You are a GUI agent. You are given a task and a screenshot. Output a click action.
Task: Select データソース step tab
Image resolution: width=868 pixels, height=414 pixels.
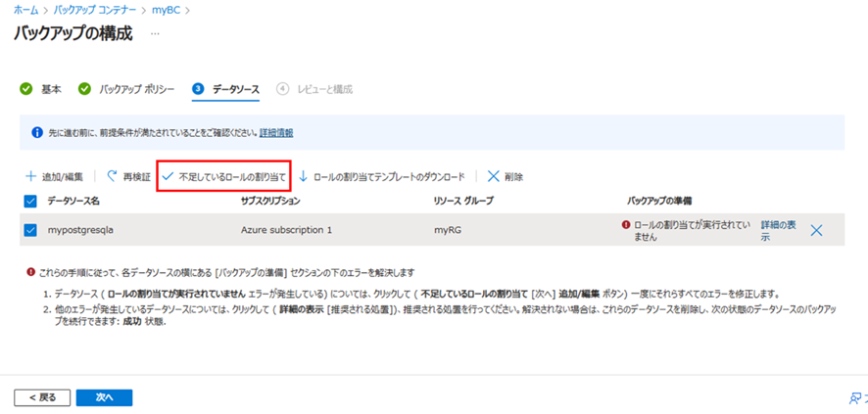click(x=236, y=89)
